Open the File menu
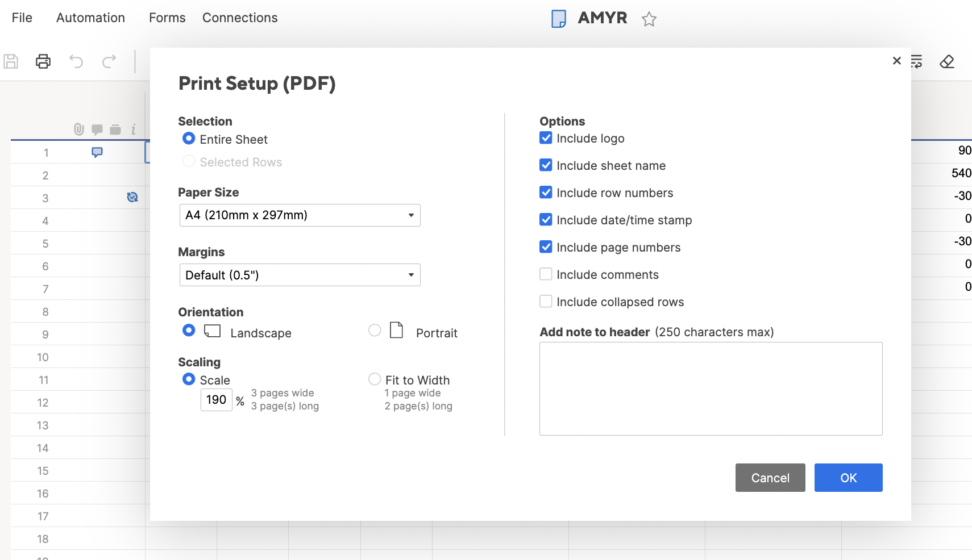The width and height of the screenshot is (972, 560). point(22,18)
